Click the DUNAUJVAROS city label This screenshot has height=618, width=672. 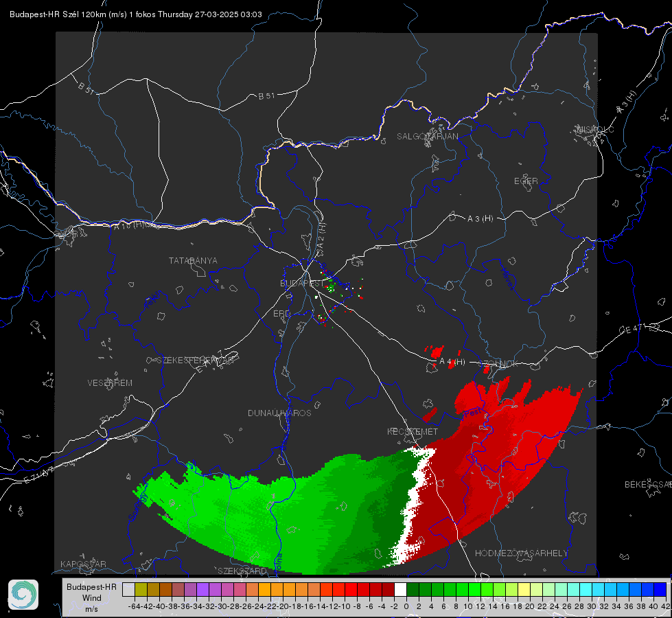(x=279, y=413)
